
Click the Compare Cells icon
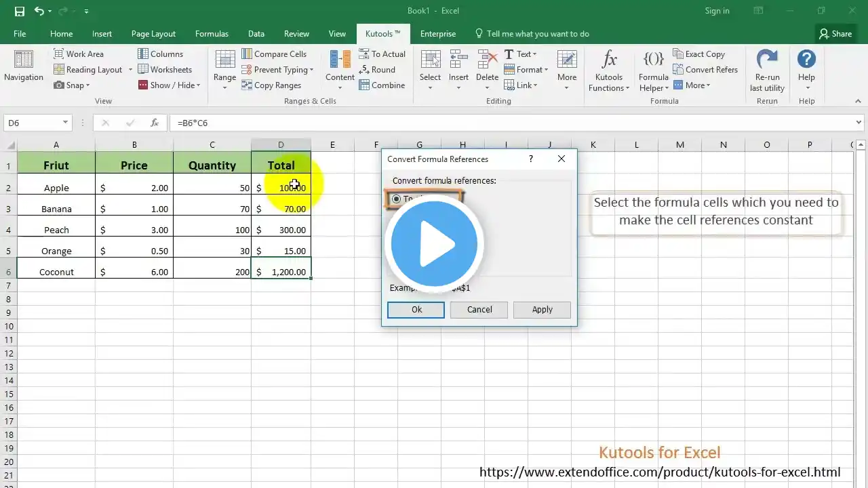point(248,54)
